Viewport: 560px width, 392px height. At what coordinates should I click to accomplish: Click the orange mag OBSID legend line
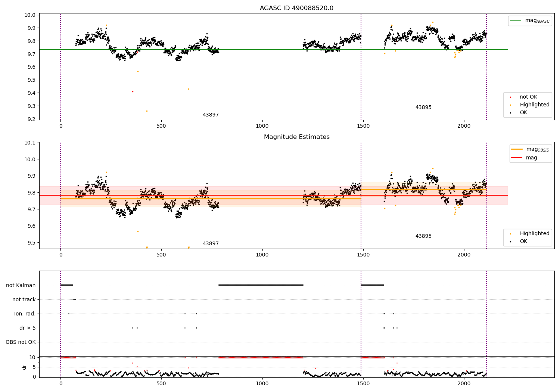[x=517, y=149]
